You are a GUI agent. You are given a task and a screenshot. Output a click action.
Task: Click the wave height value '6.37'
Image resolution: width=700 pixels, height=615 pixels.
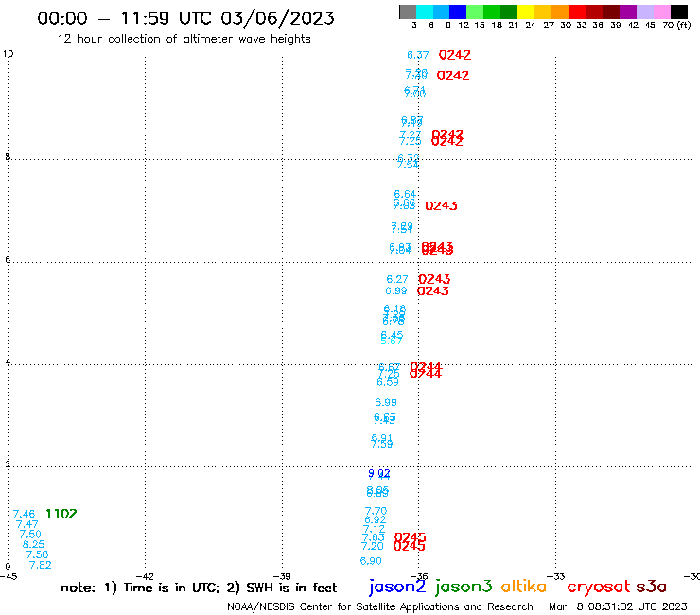coord(418,55)
